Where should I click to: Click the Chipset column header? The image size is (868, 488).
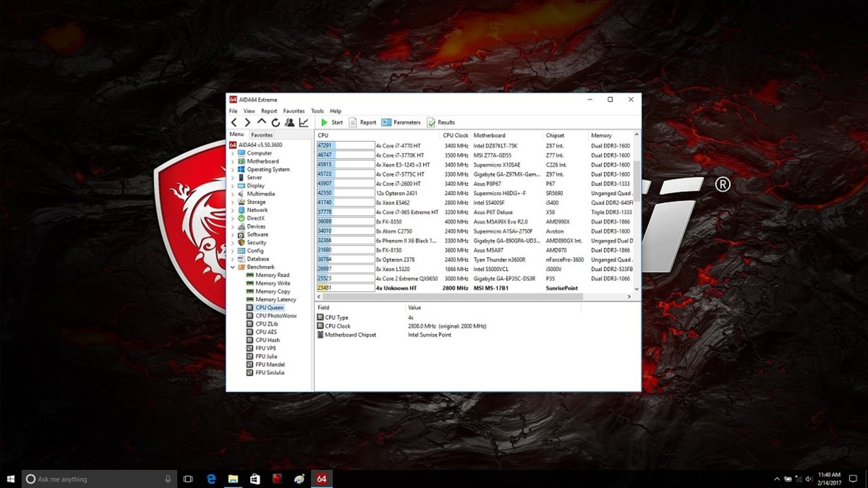click(565, 136)
